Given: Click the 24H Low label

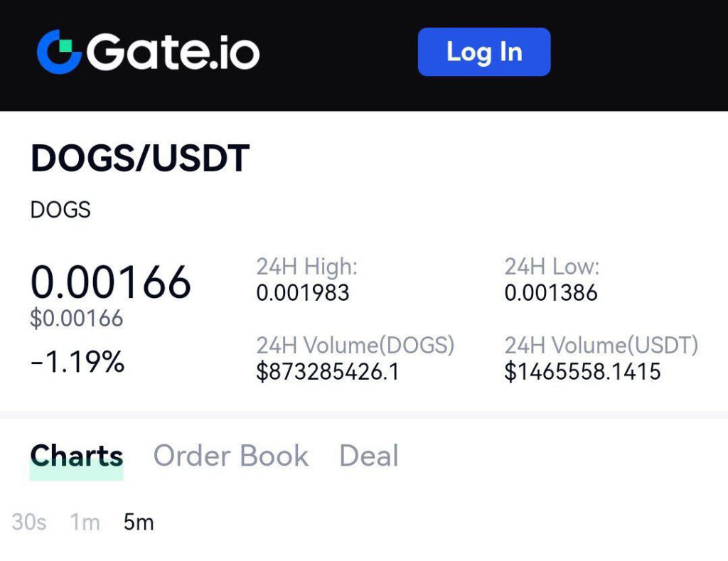Looking at the screenshot, I should coord(552,267).
